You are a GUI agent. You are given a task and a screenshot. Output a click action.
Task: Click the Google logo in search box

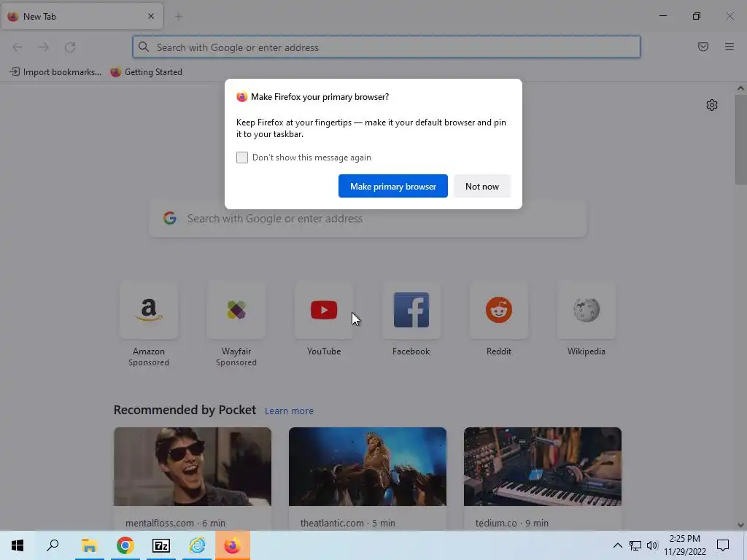pyautogui.click(x=170, y=219)
